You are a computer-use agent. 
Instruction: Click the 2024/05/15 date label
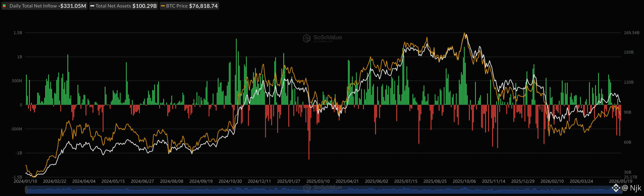[113, 182]
